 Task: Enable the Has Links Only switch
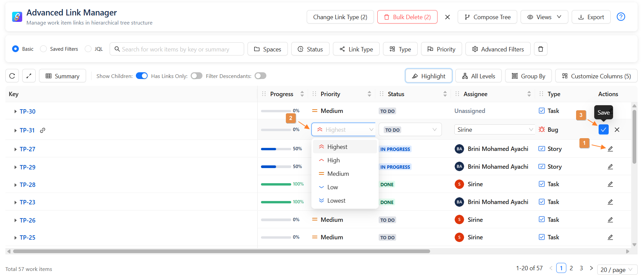click(196, 76)
